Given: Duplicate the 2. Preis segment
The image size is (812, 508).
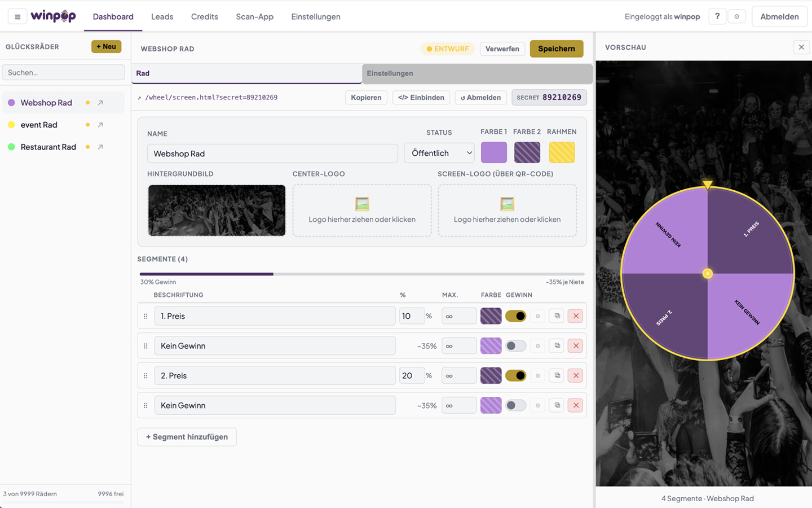Looking at the screenshot, I should pos(557,375).
